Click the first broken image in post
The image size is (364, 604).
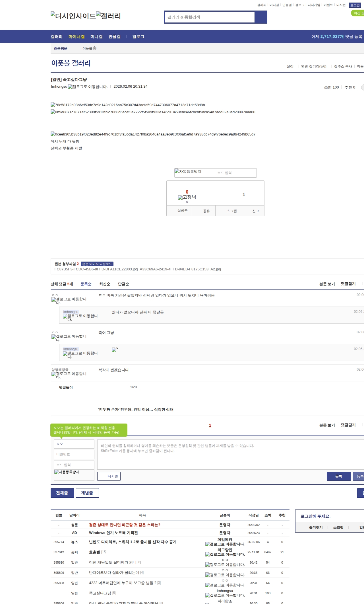128,105
